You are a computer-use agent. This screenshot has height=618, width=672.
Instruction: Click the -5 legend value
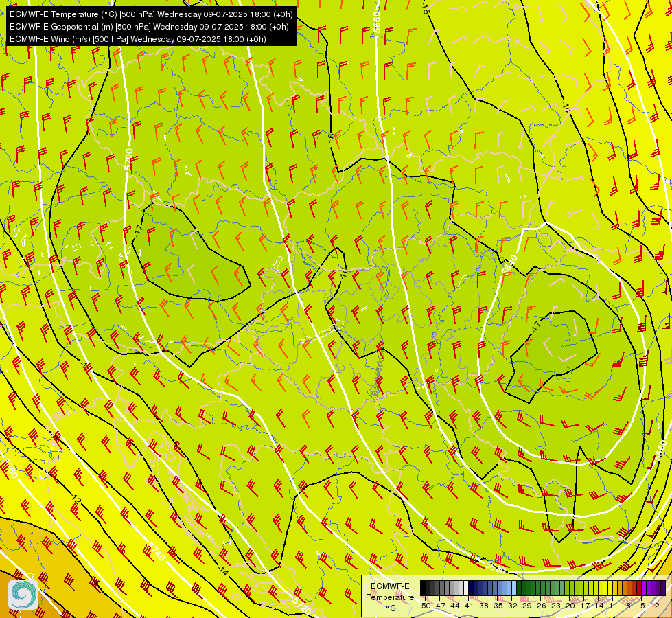click(x=641, y=606)
